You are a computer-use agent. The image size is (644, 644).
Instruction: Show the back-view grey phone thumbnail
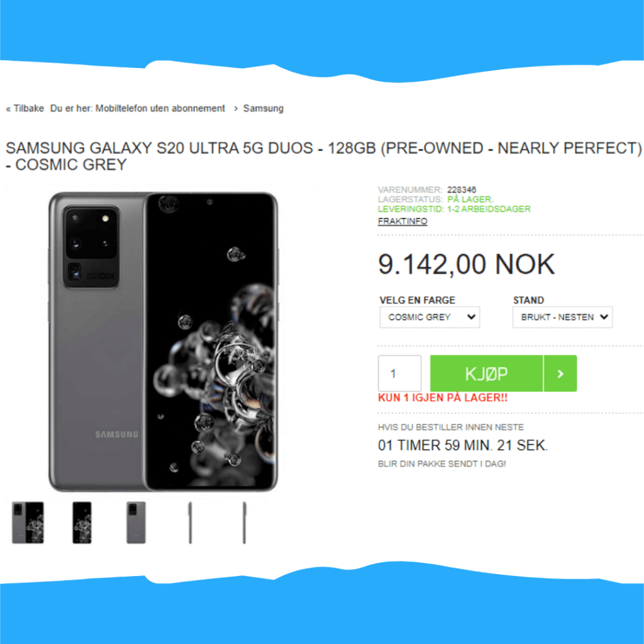[x=136, y=523]
